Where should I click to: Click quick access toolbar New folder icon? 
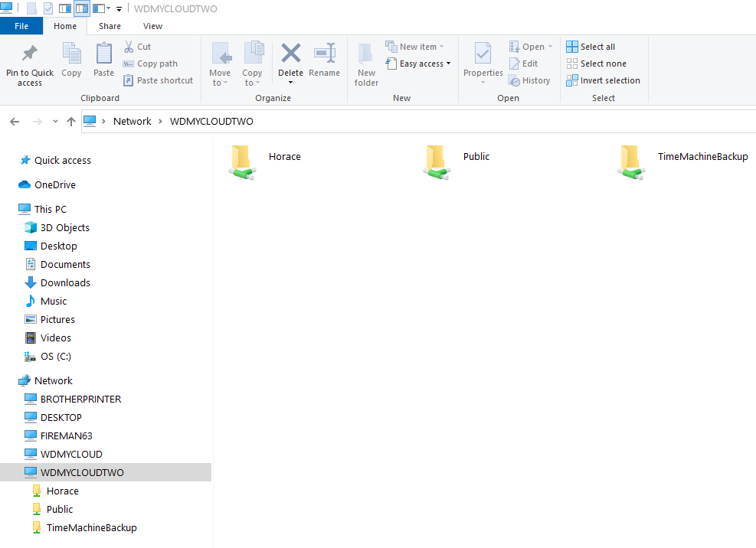31,8
